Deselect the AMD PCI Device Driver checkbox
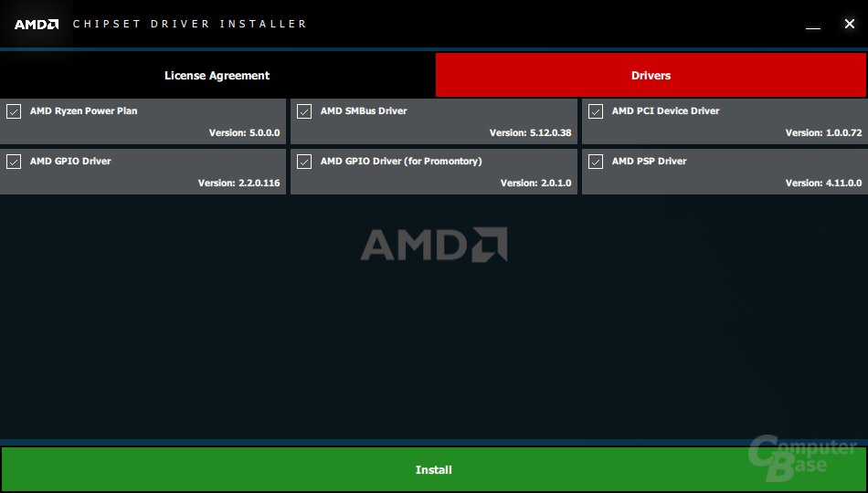 (x=596, y=111)
